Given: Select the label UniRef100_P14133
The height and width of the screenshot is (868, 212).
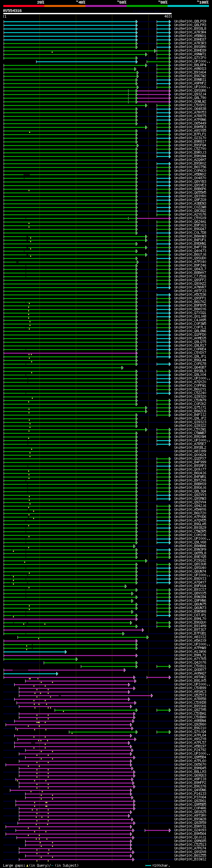Looking at the screenshot, I should coord(190,793).
